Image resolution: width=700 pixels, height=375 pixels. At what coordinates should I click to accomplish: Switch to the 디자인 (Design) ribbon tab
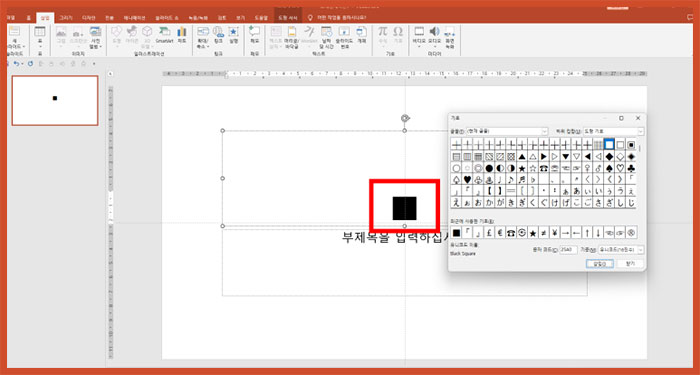click(x=88, y=18)
